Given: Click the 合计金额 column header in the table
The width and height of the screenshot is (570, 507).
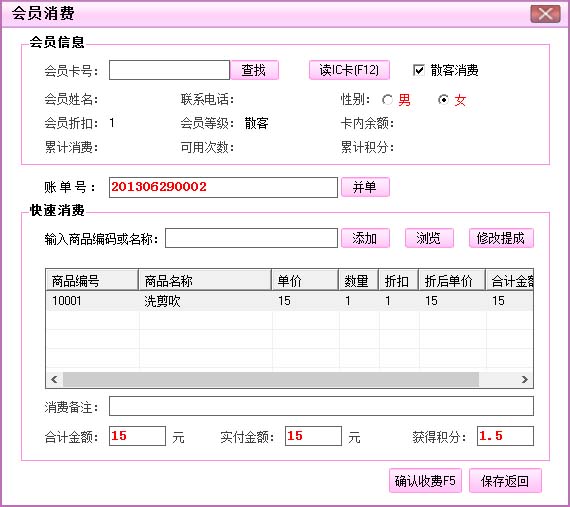Looking at the screenshot, I should (x=510, y=280).
